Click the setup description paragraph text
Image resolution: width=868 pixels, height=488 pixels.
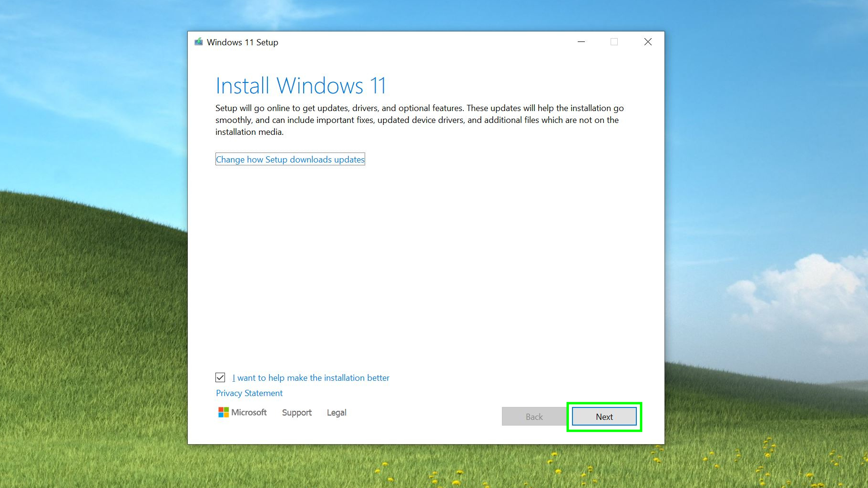(419, 120)
